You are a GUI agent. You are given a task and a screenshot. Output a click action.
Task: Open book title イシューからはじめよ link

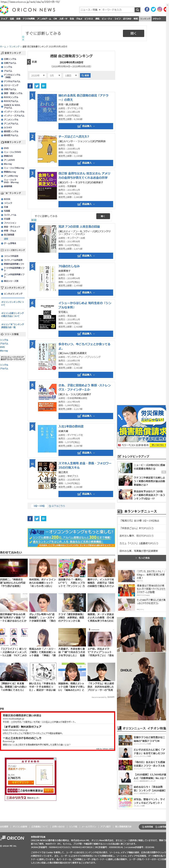[85, 305]
